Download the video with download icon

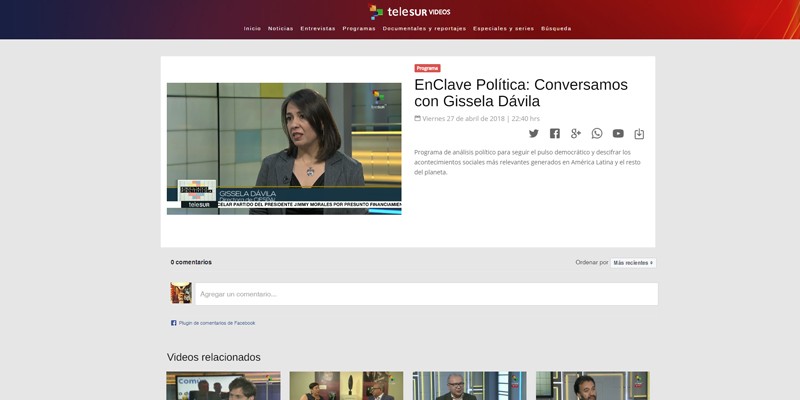(x=639, y=134)
